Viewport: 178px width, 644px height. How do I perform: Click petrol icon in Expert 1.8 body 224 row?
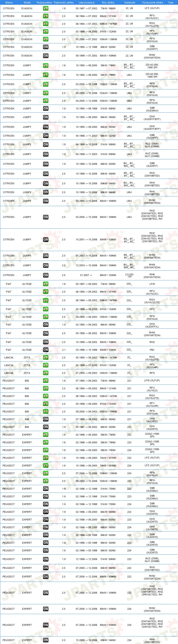(x=46, y=466)
